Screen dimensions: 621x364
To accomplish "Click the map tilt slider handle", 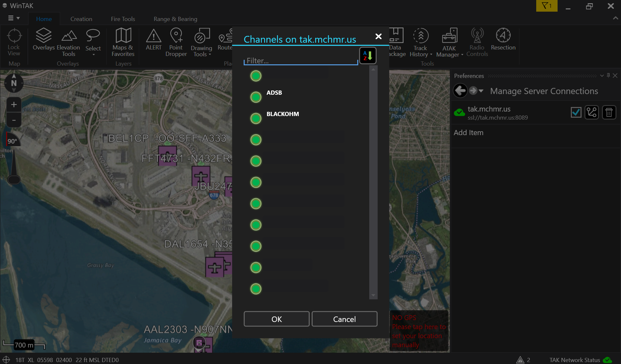I will (x=14, y=179).
